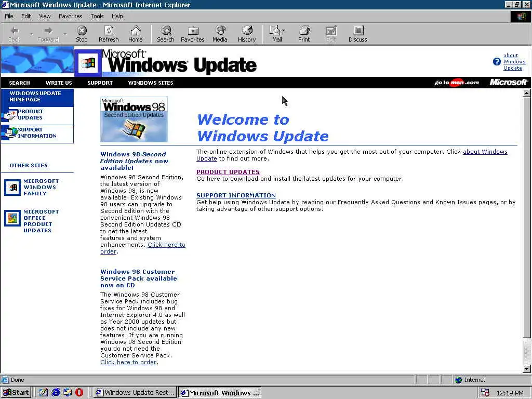The image size is (532, 399).
Task: Open Mail toolbar icon
Action: coord(275,34)
